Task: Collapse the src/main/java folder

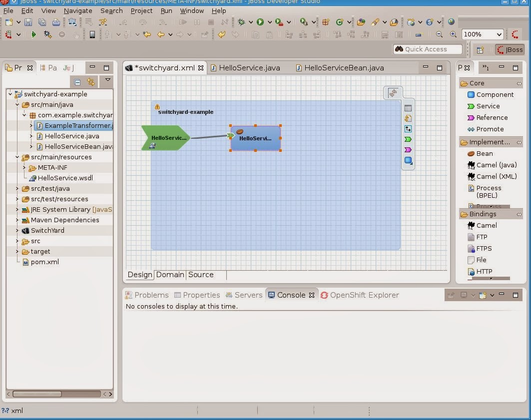Action: 17,104
